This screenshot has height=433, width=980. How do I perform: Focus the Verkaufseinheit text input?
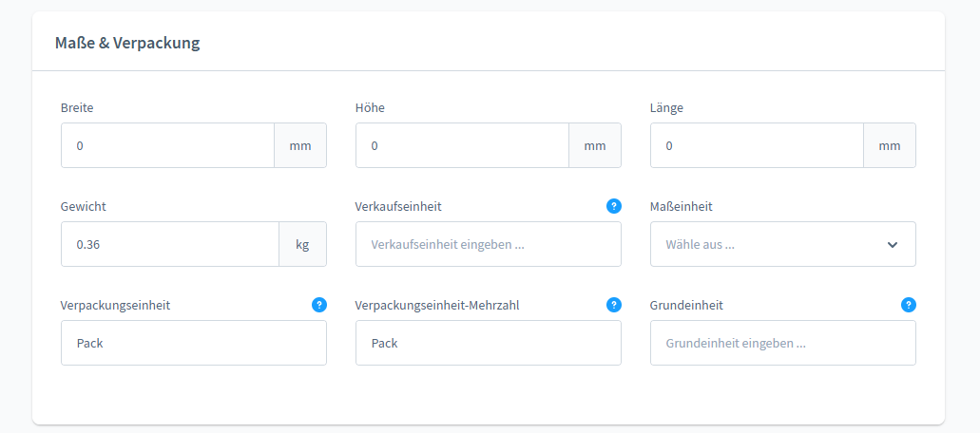(x=488, y=244)
